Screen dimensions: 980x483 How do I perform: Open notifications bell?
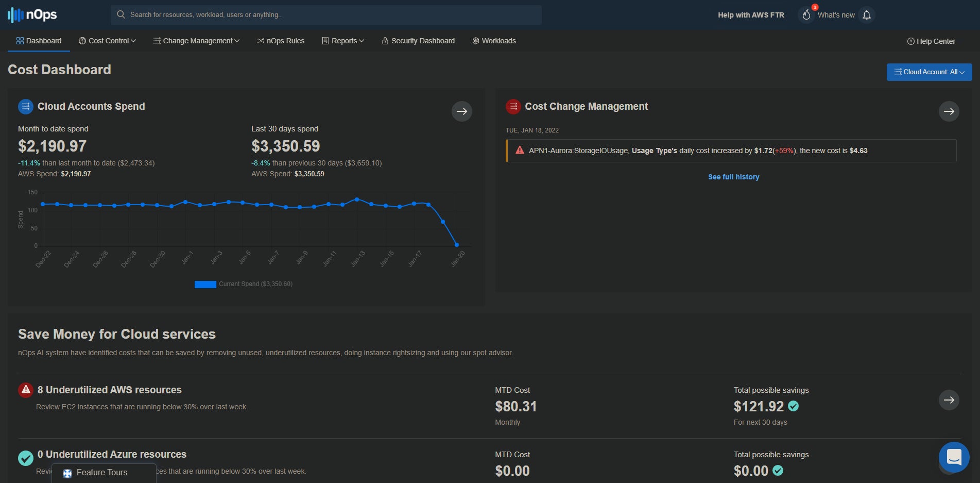(x=867, y=15)
